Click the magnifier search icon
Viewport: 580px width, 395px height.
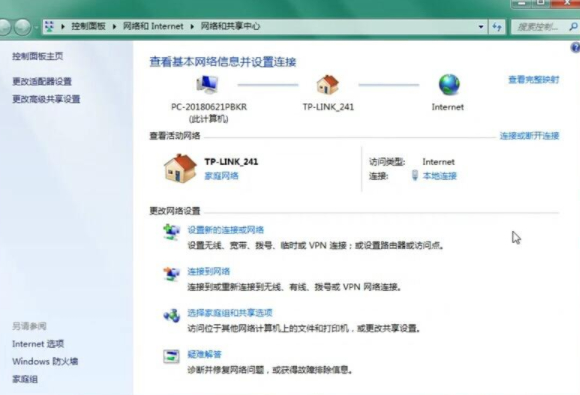coord(573,27)
